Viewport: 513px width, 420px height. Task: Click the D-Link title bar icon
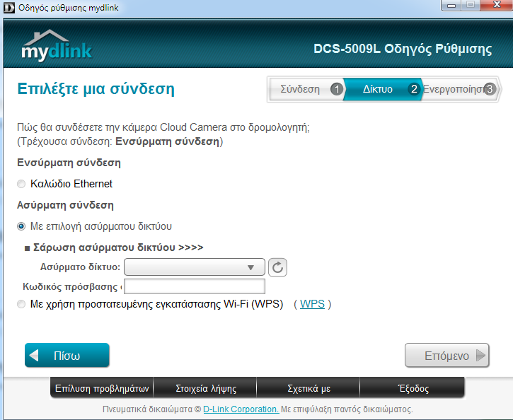pyautogui.click(x=8, y=8)
